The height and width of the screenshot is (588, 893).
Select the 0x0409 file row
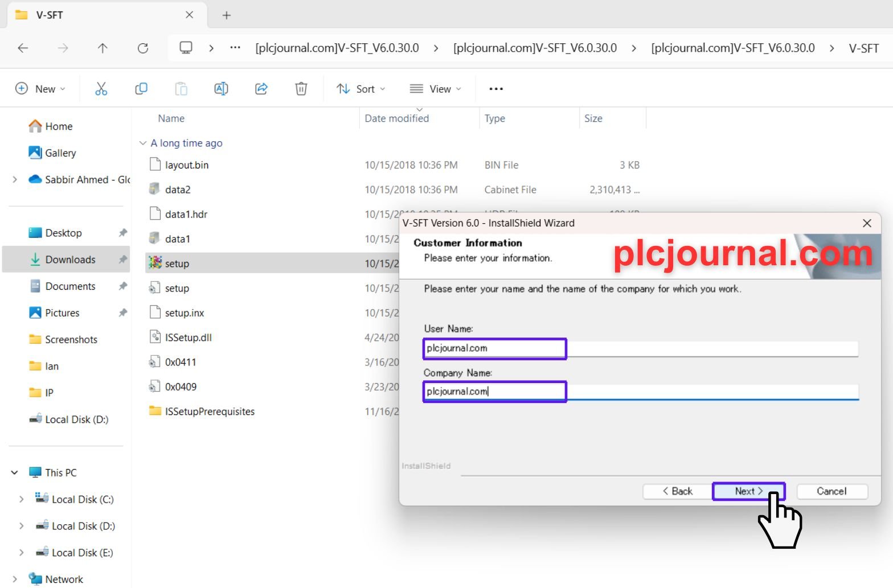(x=272, y=386)
